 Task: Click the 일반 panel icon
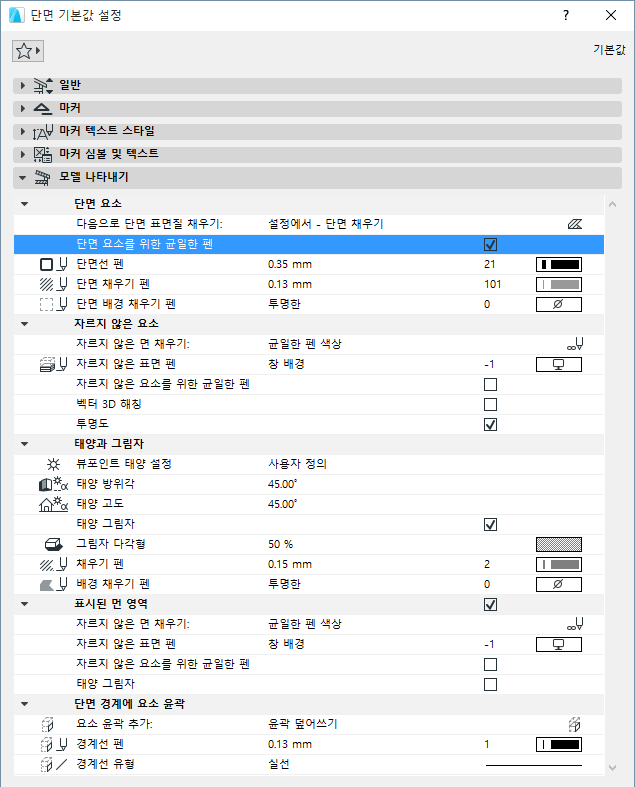[x=43, y=85]
